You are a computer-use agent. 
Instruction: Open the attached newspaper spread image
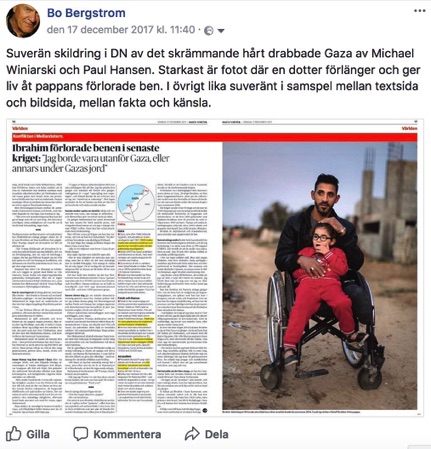(x=215, y=268)
